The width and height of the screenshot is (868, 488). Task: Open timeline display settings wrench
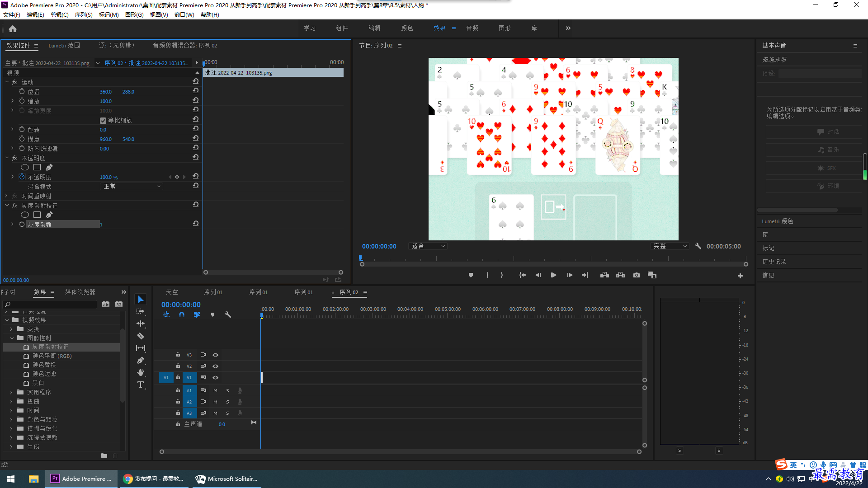point(228,314)
